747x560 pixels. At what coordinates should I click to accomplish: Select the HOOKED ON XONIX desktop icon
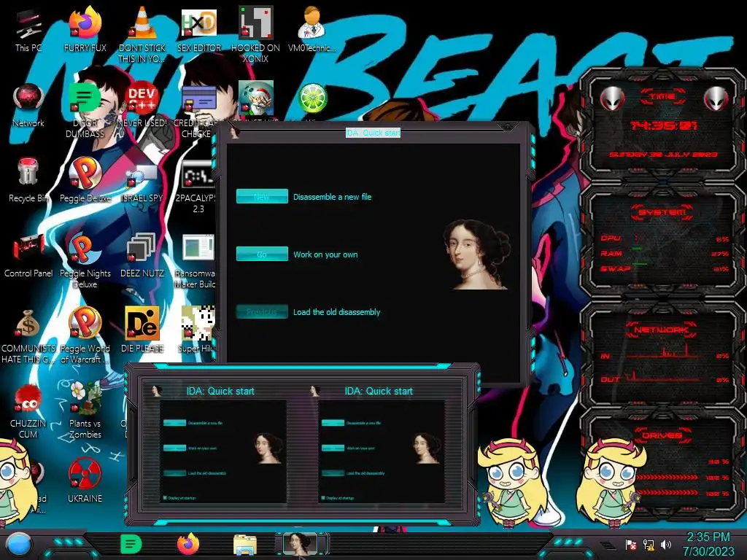pyautogui.click(x=255, y=34)
